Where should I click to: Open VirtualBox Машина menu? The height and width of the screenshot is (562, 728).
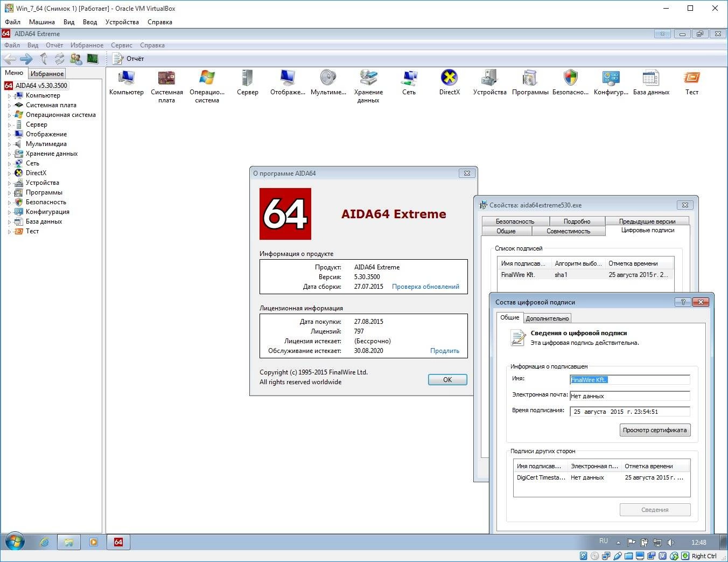pos(42,22)
